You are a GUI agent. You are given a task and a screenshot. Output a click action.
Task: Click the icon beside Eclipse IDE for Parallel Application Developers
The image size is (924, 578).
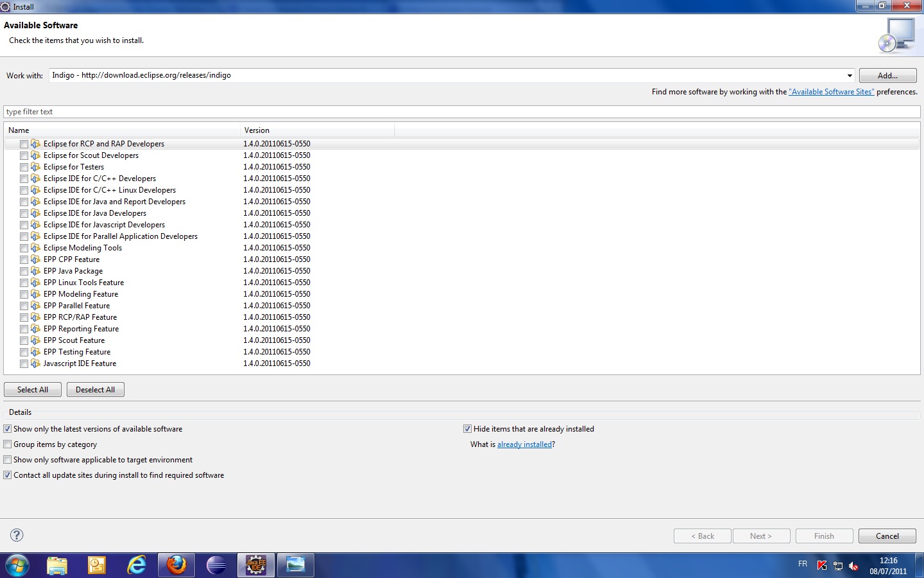[x=36, y=236]
